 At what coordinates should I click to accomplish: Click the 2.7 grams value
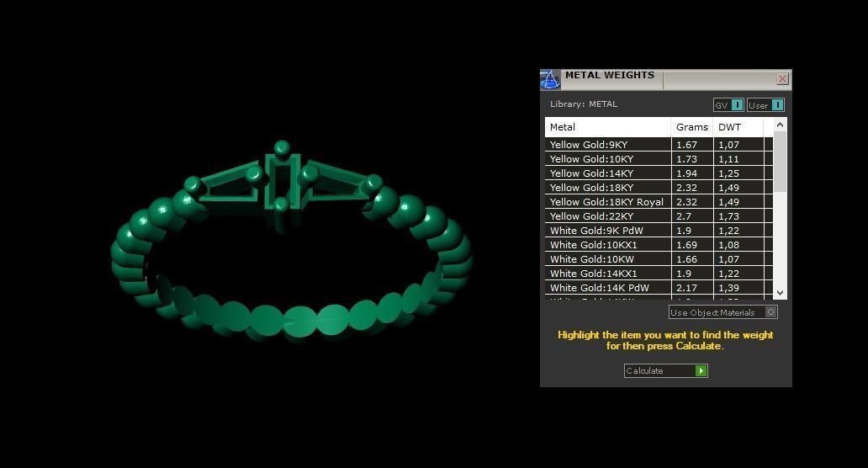click(684, 216)
